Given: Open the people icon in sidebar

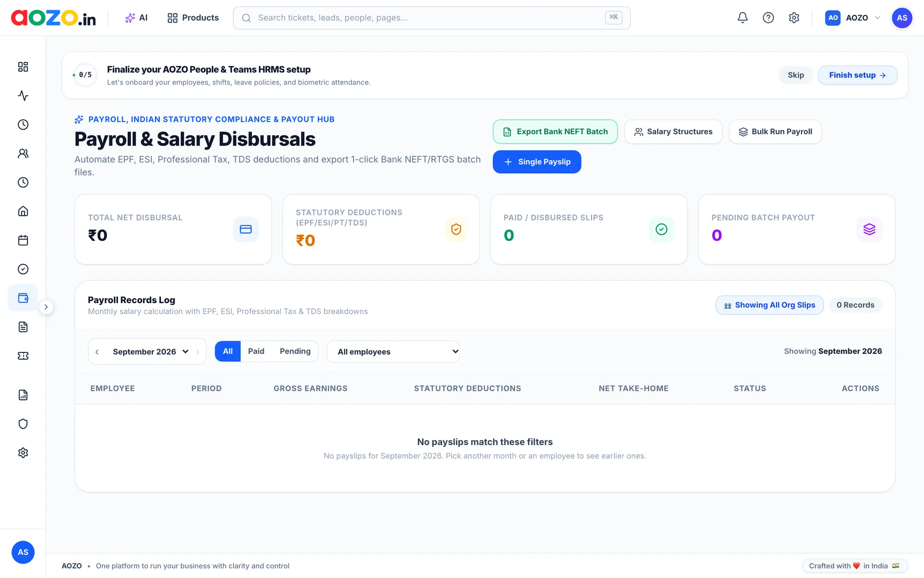Looking at the screenshot, I should [23, 154].
